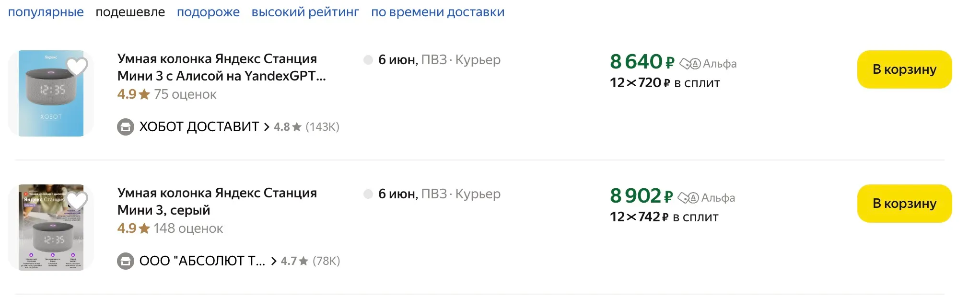Viewport: 980px width, 297px height.
Task: Sort by высокий рейтинг
Action: pyautogui.click(x=305, y=12)
